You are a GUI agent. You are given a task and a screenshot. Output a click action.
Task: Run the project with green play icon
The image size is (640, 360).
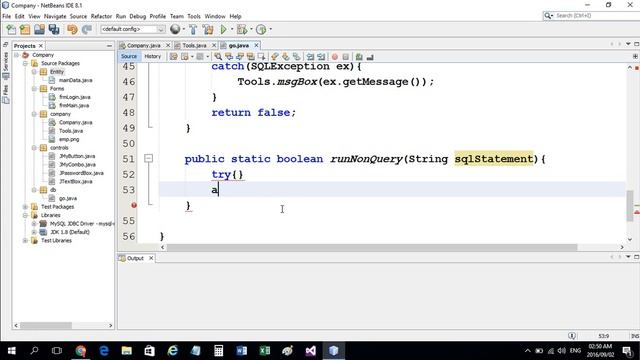pos(223,29)
